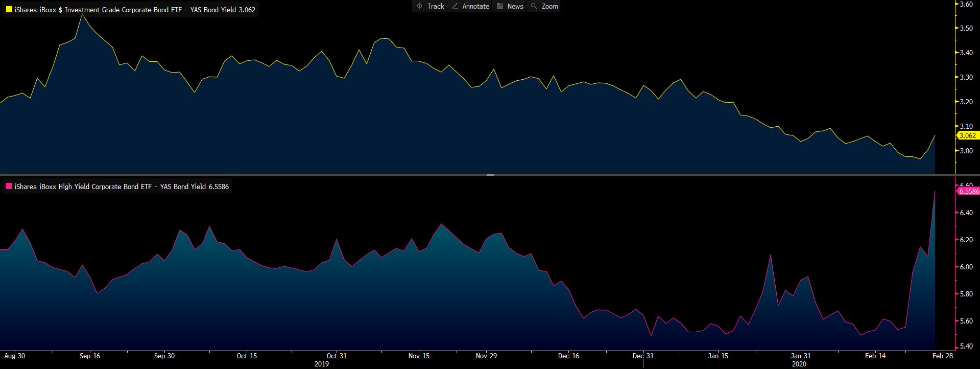Click the Feb 14 date label

click(x=875, y=356)
